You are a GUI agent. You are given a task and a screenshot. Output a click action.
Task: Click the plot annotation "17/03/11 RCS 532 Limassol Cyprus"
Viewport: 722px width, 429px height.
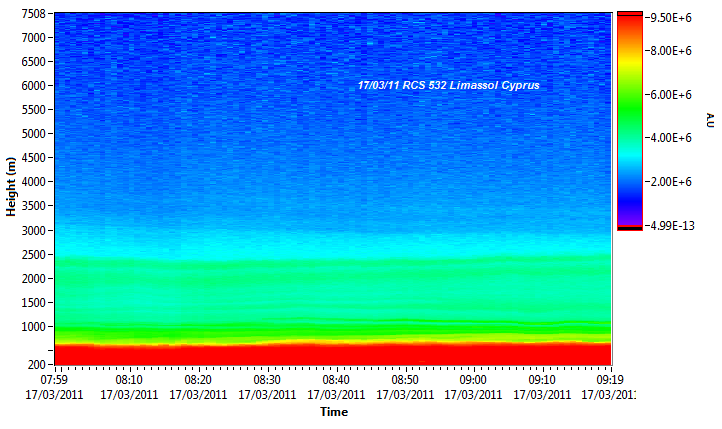point(448,86)
